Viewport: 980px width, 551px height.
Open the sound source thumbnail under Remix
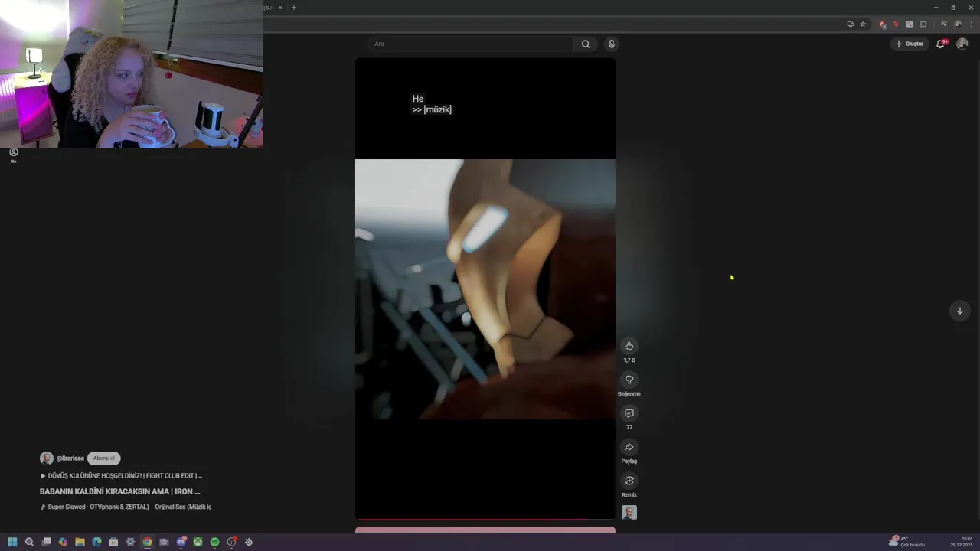(x=629, y=513)
